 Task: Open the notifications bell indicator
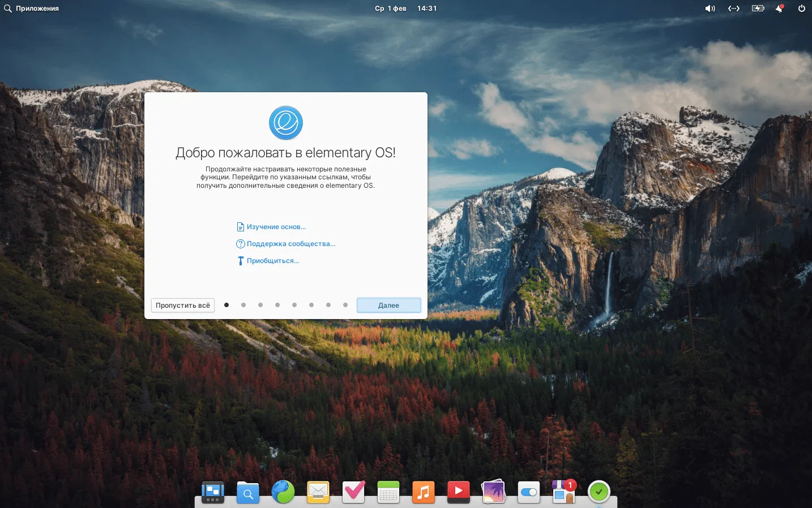780,8
